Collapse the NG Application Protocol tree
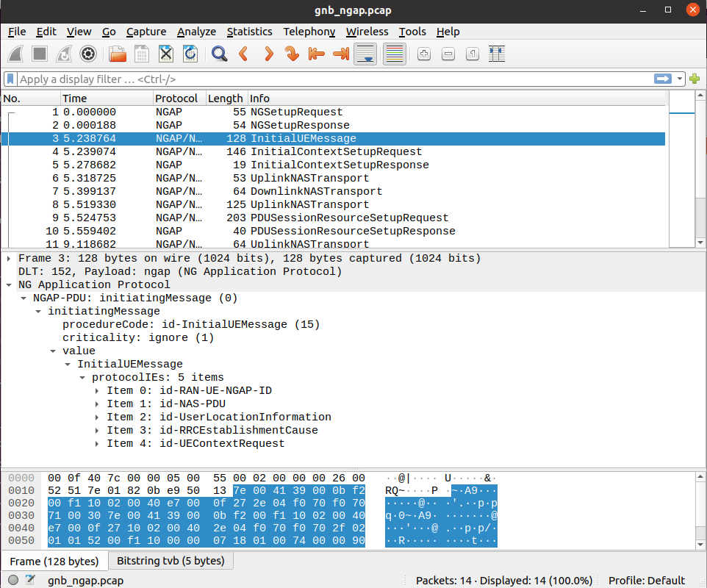 (x=8, y=284)
